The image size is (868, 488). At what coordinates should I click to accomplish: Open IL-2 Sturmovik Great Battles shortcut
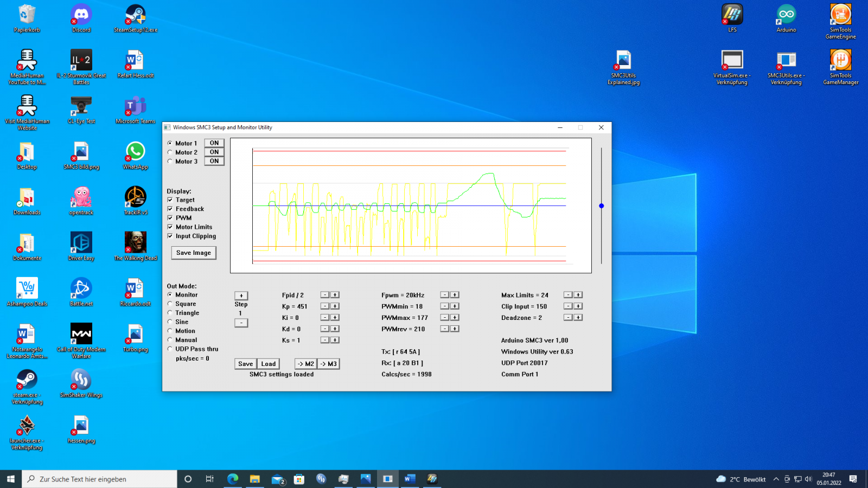(x=81, y=67)
